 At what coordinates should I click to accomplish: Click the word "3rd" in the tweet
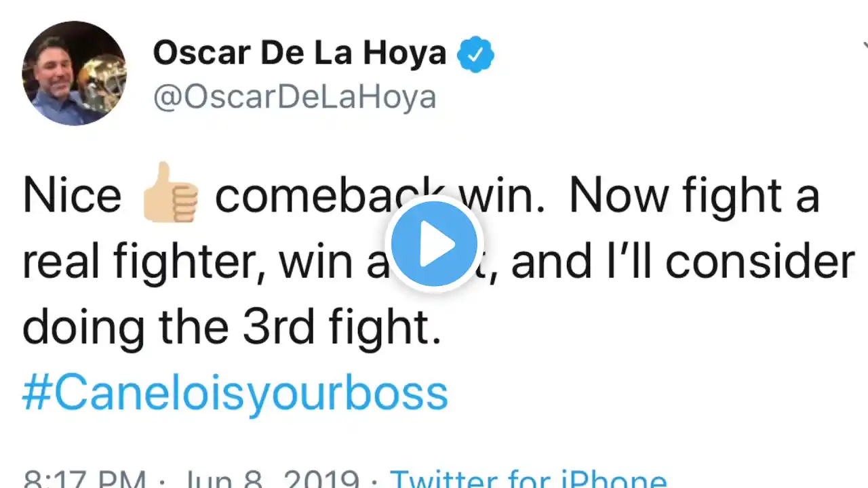[x=279, y=328]
